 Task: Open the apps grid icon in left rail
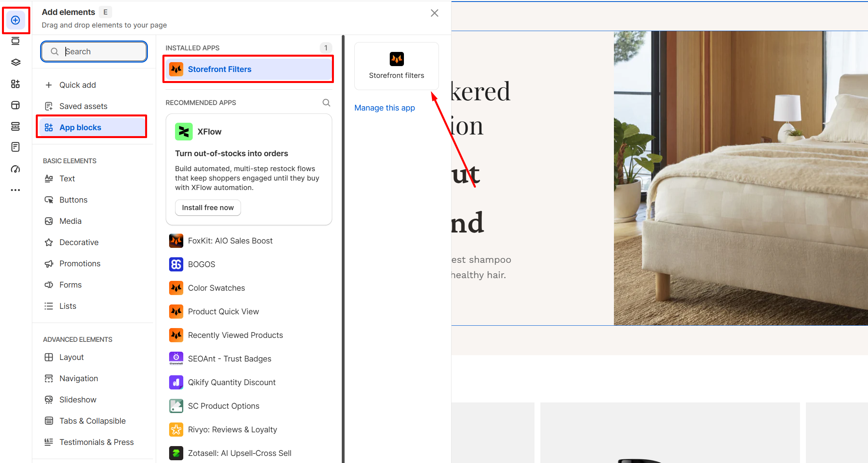pyautogui.click(x=15, y=84)
